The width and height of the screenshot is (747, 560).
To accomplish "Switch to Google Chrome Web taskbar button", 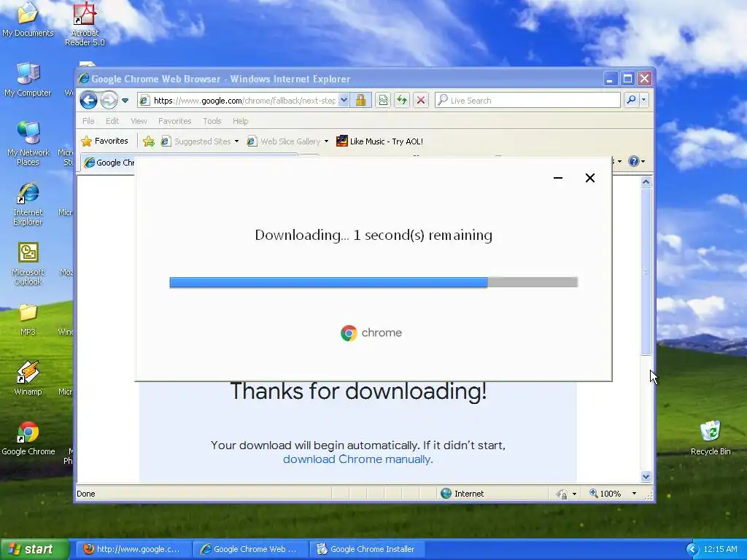I will click(x=249, y=549).
